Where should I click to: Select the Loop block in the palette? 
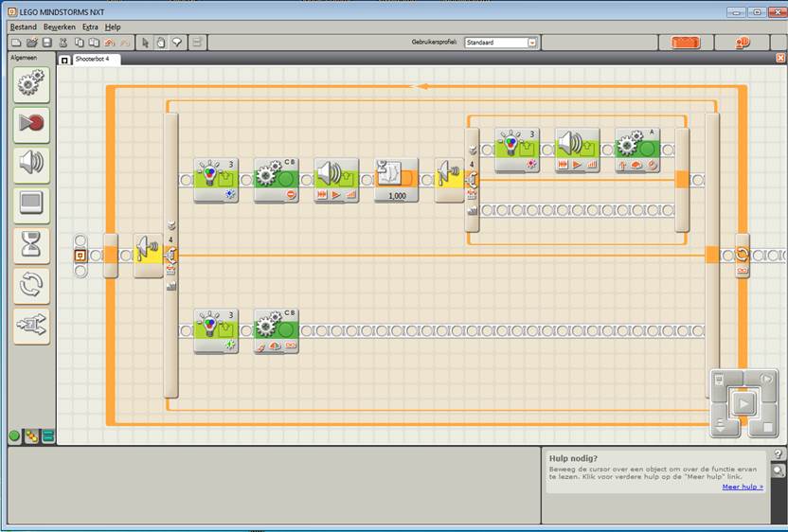(31, 285)
